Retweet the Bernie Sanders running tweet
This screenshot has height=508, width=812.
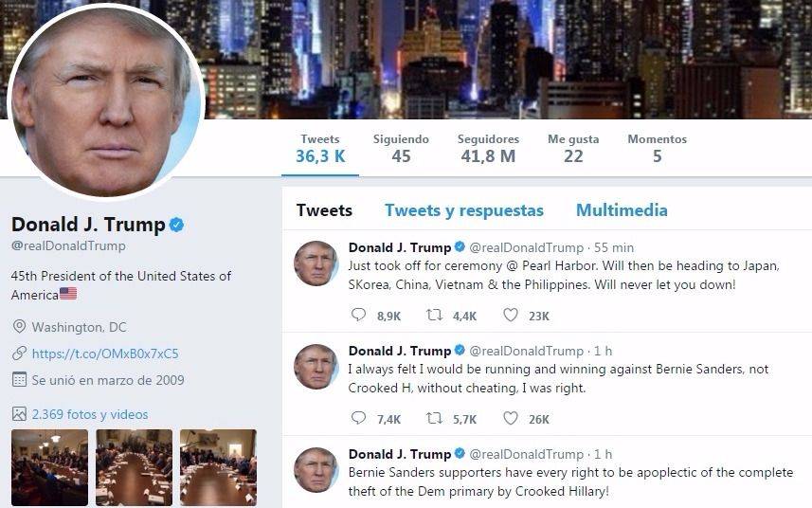(434, 418)
